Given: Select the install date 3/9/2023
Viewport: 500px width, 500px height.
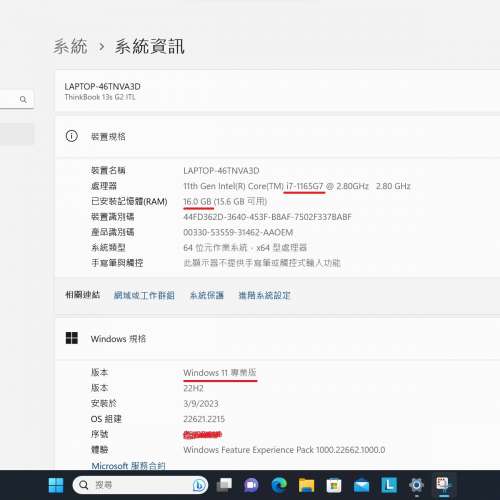Looking at the screenshot, I should (x=201, y=404).
